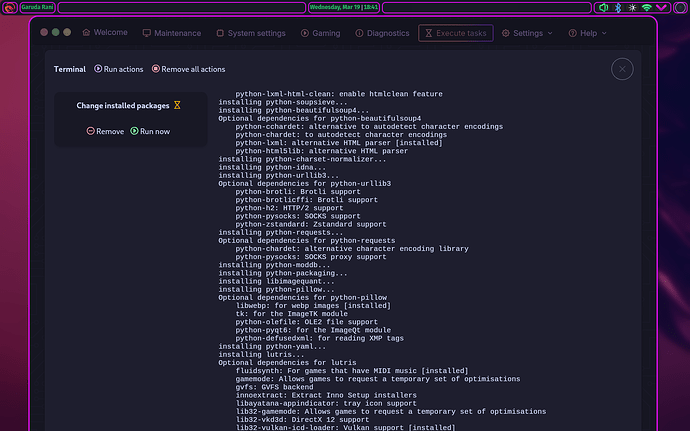The width and height of the screenshot is (690, 431).
Task: Select the Execute tasks tab
Action: click(x=455, y=33)
